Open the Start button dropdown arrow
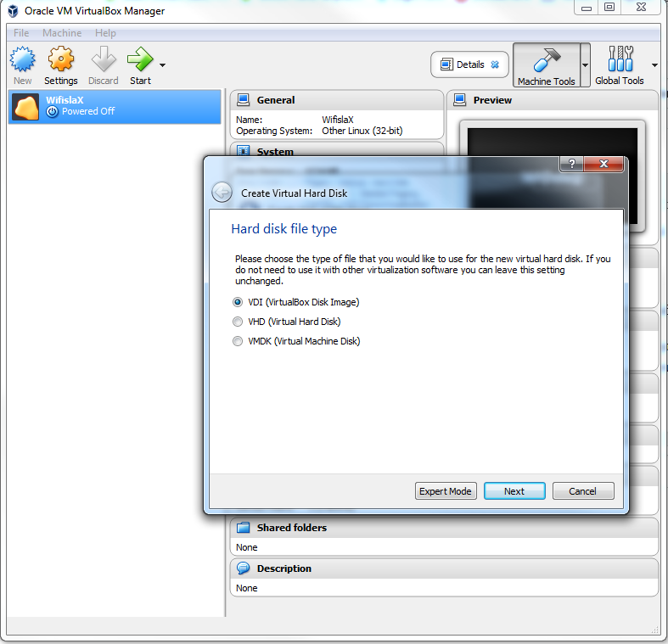 point(162,65)
